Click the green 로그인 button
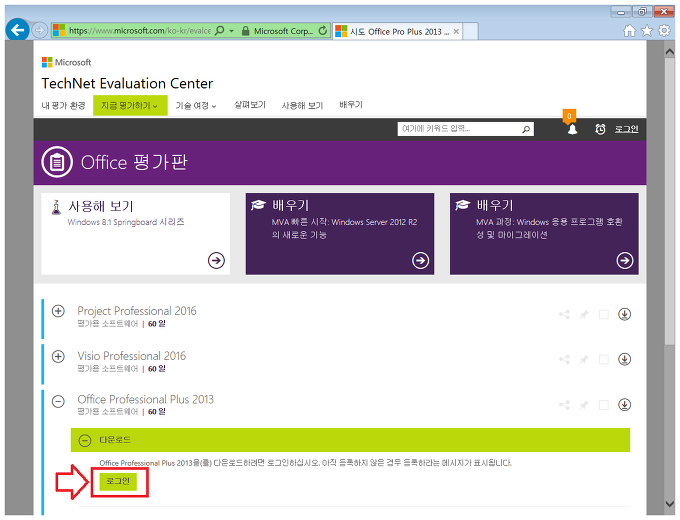Image resolution: width=680 pixels, height=520 pixels. (118, 481)
